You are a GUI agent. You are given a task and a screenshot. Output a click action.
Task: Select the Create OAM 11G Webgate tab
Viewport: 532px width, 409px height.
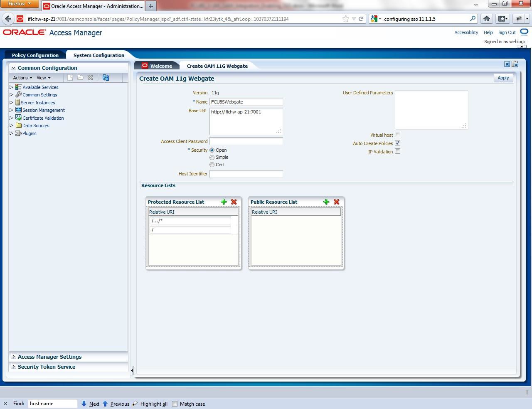[217, 66]
